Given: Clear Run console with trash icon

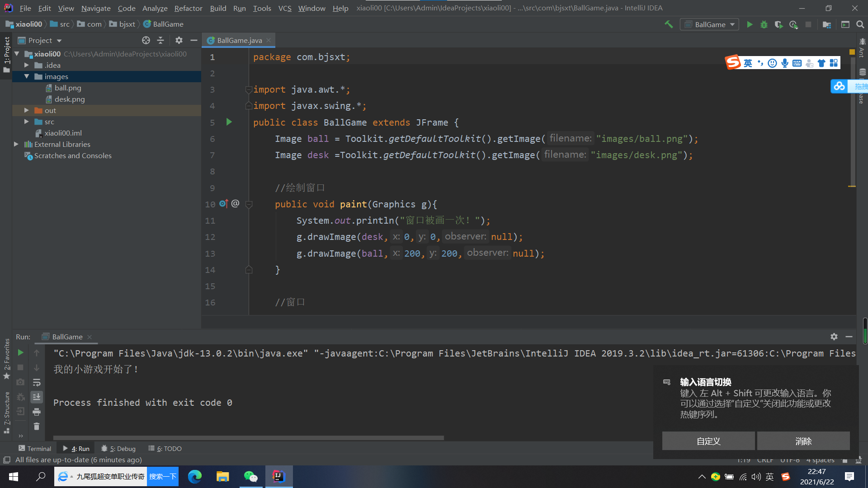Looking at the screenshot, I should click(x=37, y=426).
